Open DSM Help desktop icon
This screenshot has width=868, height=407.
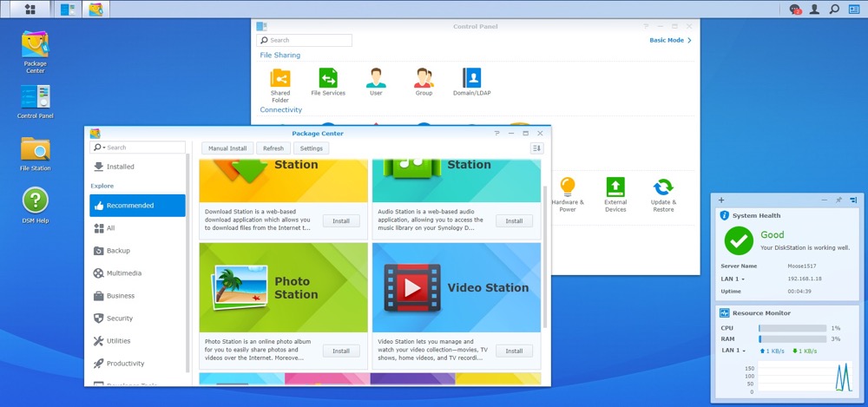tap(35, 206)
